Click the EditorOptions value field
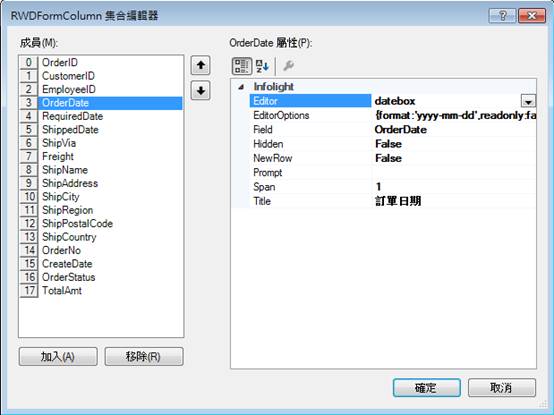Image resolution: width=554 pixels, height=415 pixels. 454,115
